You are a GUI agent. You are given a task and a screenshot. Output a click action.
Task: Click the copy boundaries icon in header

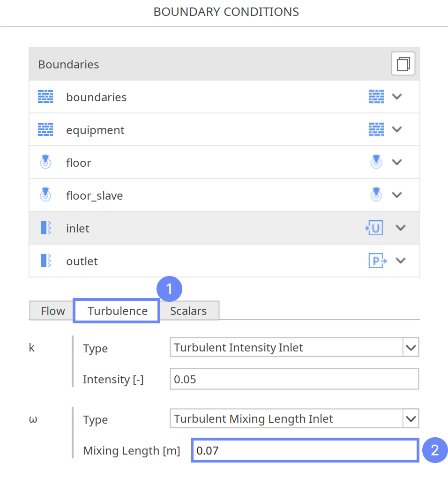point(403,64)
